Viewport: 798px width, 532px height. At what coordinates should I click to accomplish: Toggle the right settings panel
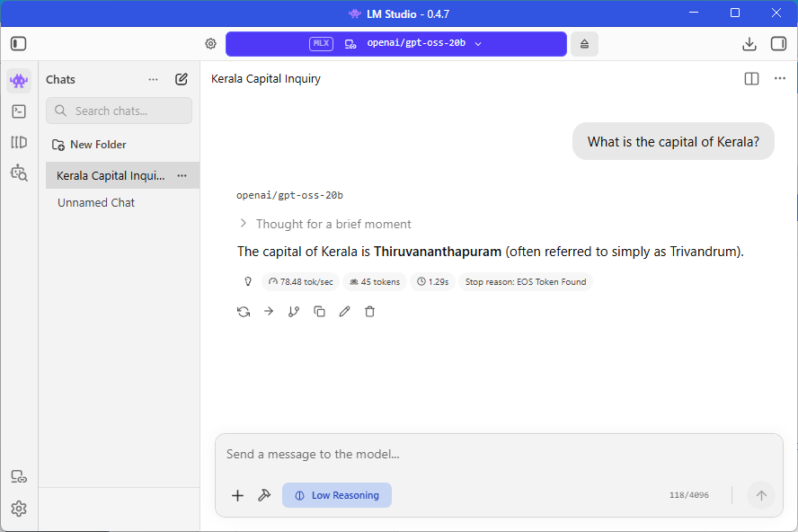coord(778,44)
